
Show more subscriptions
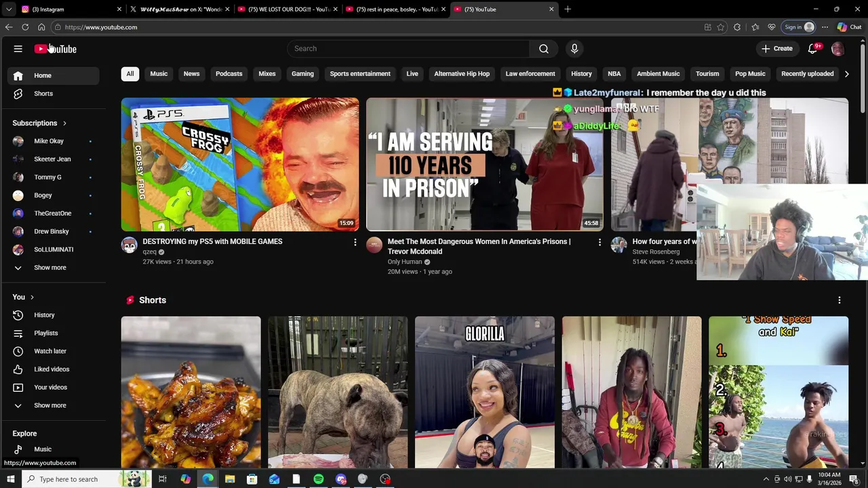[x=54, y=268]
